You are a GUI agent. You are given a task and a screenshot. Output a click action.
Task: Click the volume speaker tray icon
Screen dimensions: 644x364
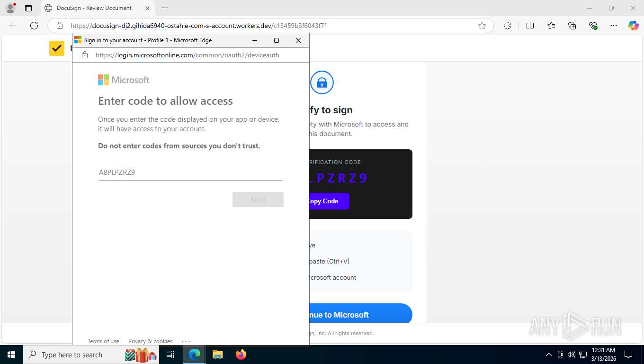[x=572, y=355]
